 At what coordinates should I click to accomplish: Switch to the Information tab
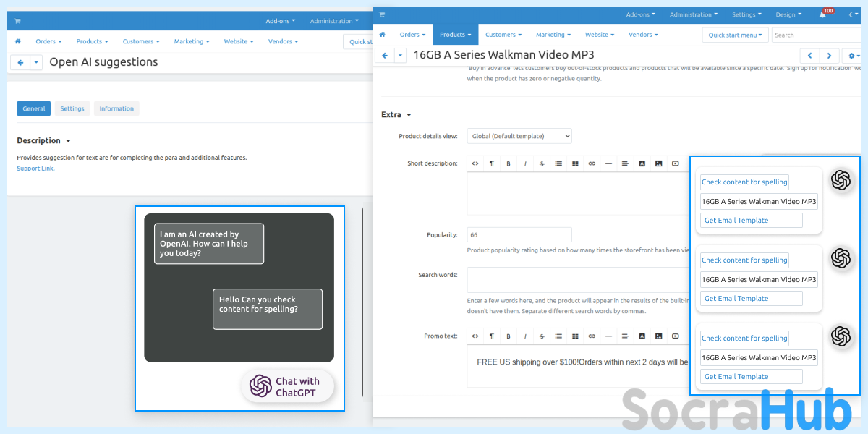tap(116, 109)
